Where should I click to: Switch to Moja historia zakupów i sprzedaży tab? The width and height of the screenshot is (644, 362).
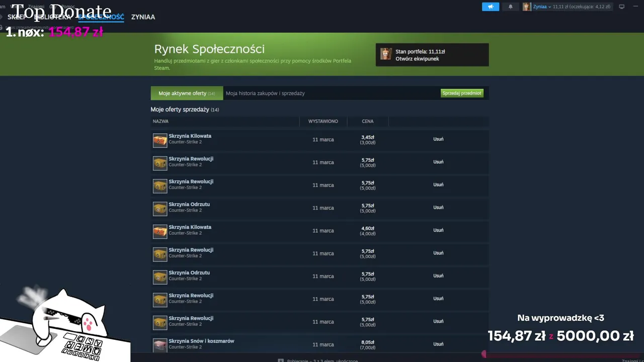point(265,93)
